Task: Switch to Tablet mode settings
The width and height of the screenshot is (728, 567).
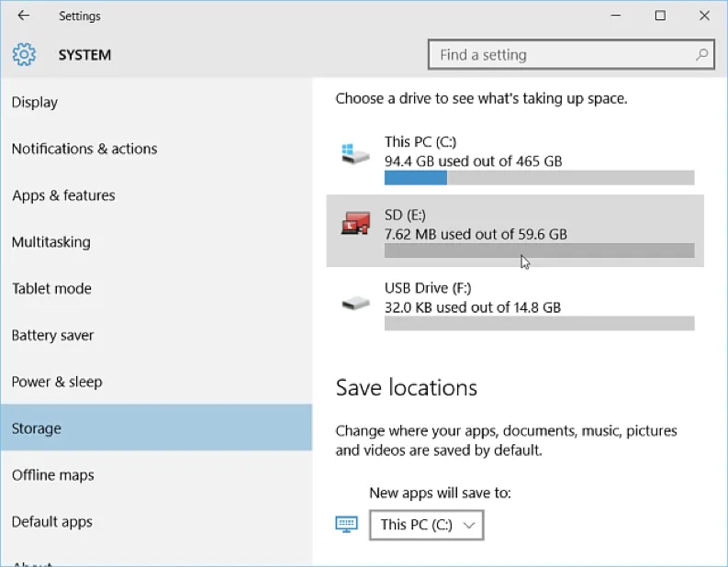Action: (x=51, y=288)
